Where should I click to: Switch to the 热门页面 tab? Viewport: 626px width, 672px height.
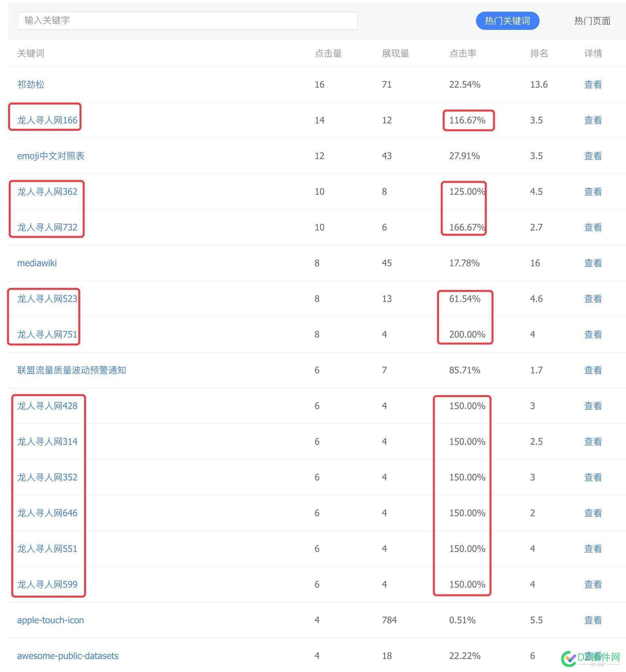click(592, 21)
